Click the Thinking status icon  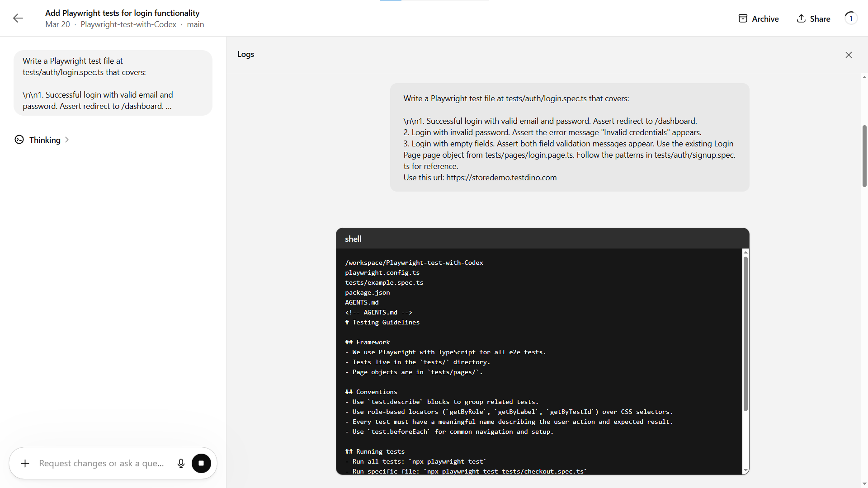[x=19, y=140]
